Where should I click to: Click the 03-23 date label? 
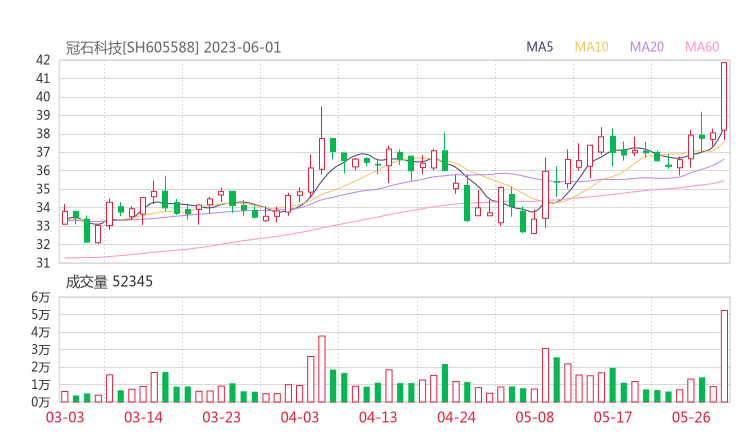[221, 417]
